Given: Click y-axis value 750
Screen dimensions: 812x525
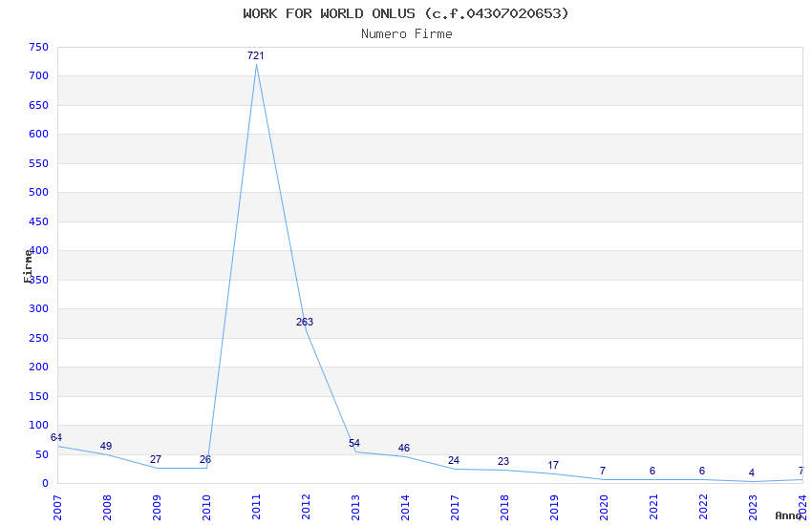Looking at the screenshot, I should pos(39,47).
